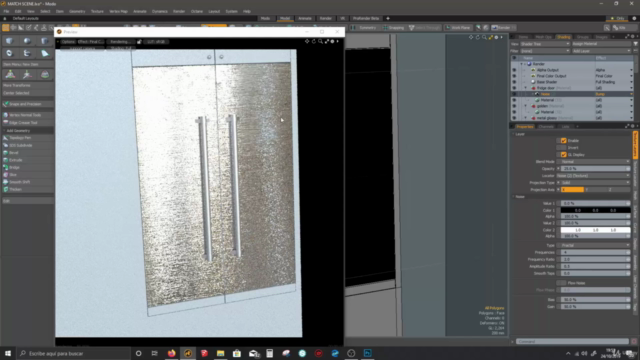The width and height of the screenshot is (640, 360).
Task: Open the Shader Tree view dropdown
Action: (544, 44)
